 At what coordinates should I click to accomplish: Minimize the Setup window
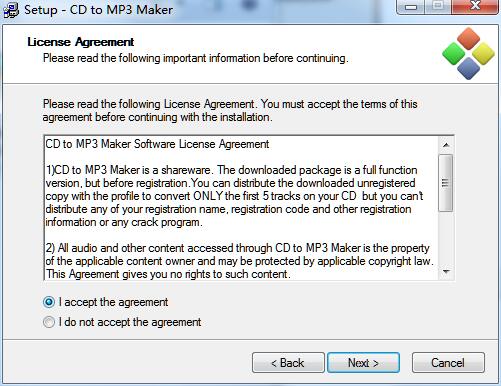411,7
